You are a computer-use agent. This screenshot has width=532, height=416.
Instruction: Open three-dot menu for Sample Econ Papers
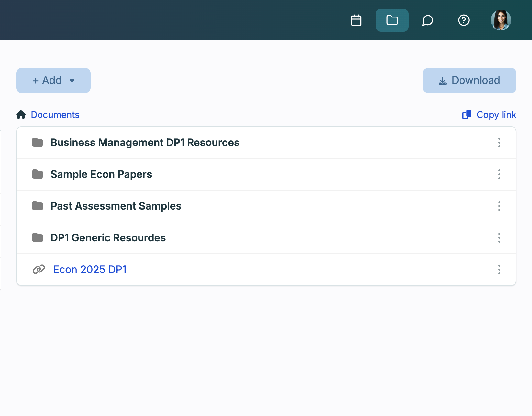tap(499, 174)
